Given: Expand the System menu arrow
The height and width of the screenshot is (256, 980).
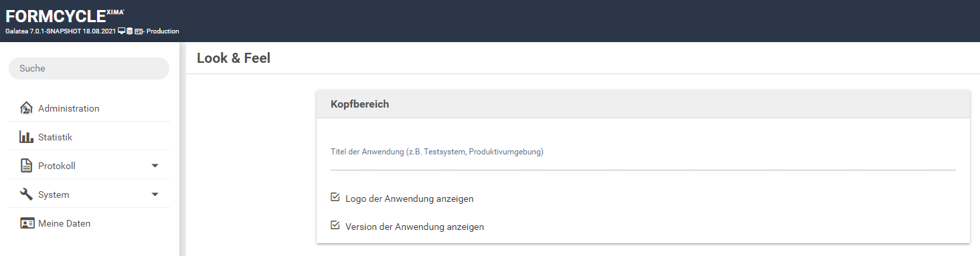Looking at the screenshot, I should tap(155, 195).
